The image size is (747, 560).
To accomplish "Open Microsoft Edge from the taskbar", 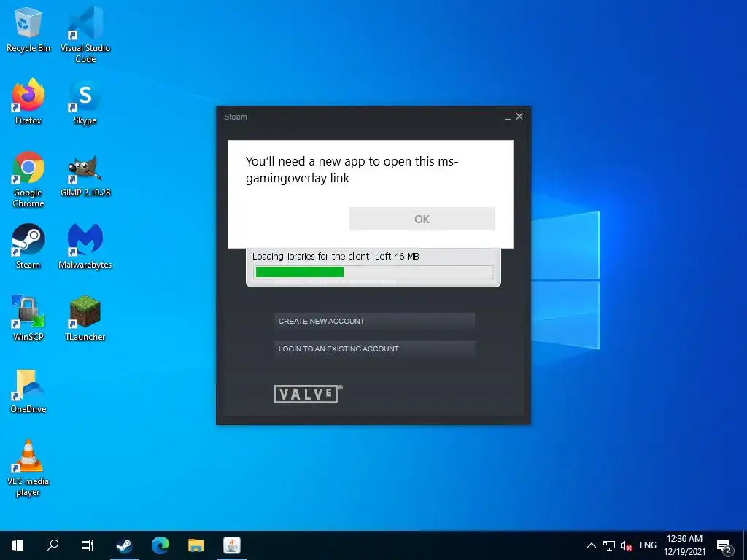I will (x=160, y=545).
